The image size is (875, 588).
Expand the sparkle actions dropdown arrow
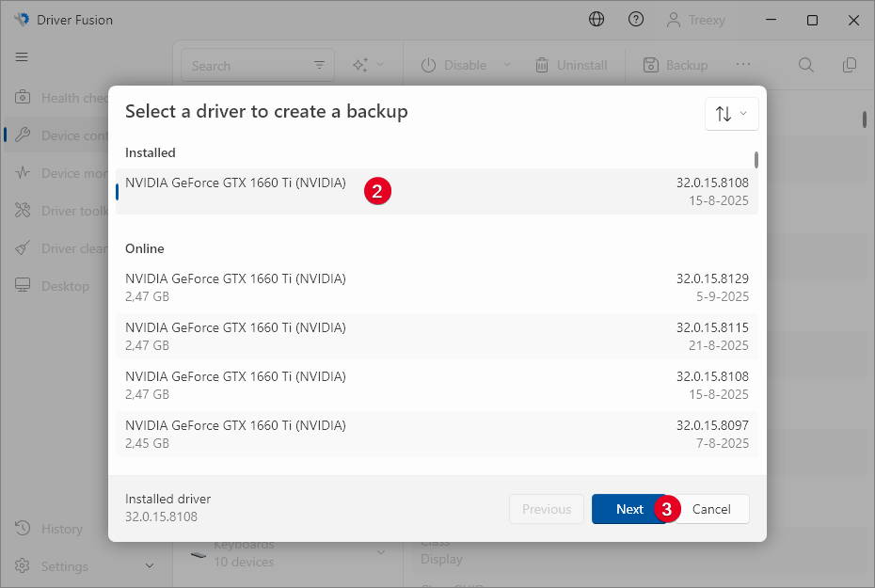click(x=380, y=65)
